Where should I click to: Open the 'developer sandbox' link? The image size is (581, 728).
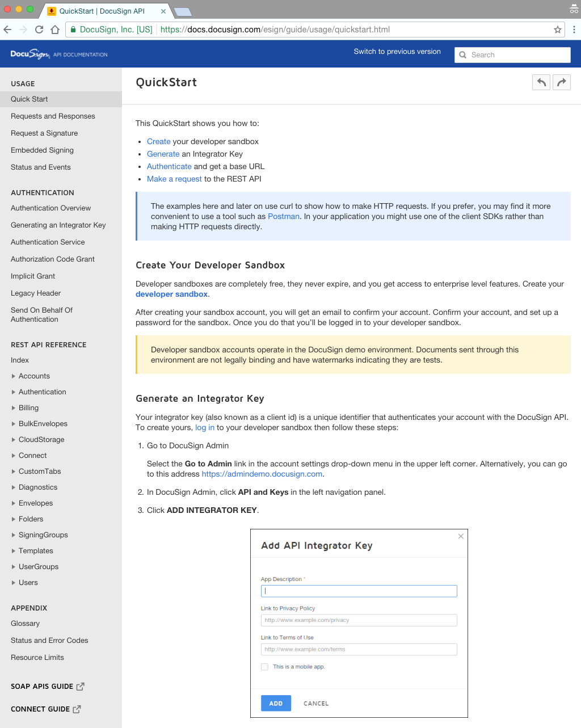[x=171, y=294]
